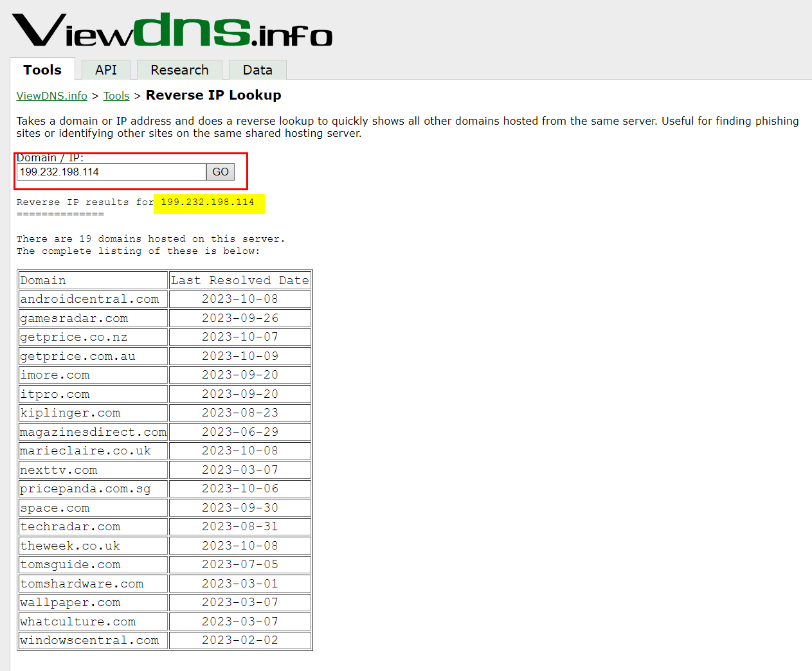
Task: Select tomshardware.com domain cell
Action: click(x=93, y=584)
